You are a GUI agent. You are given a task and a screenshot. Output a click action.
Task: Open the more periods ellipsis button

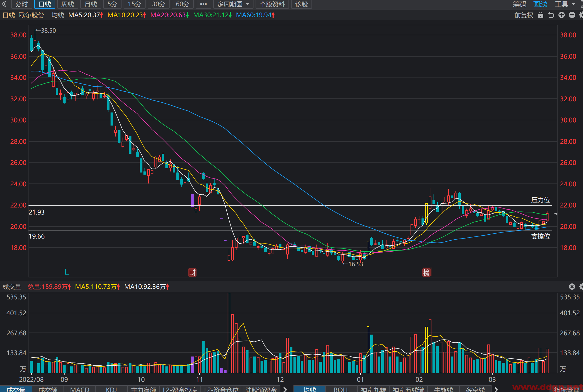203,4
